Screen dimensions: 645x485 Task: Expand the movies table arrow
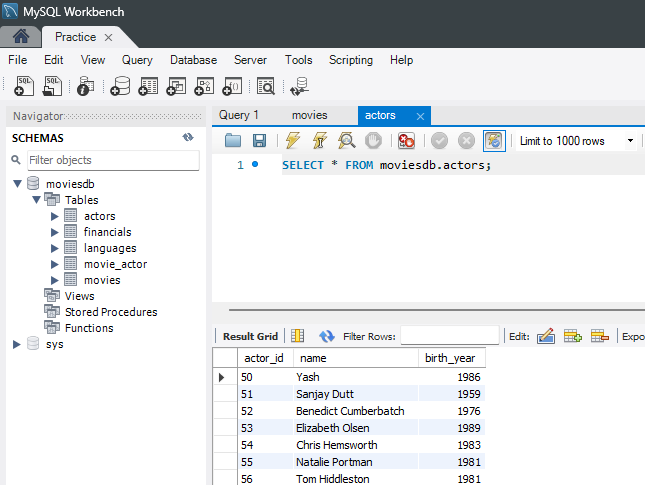pyautogui.click(x=55, y=280)
